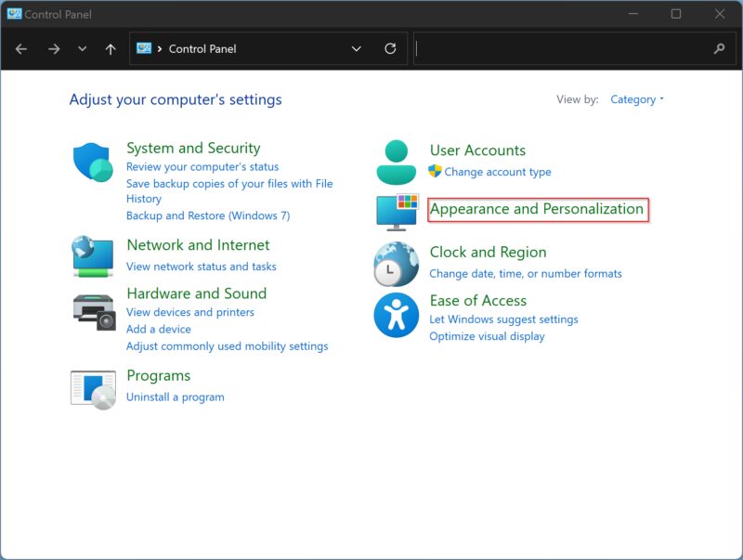This screenshot has height=560, width=743.
Task: Go forward using the forward arrow
Action: (x=54, y=49)
